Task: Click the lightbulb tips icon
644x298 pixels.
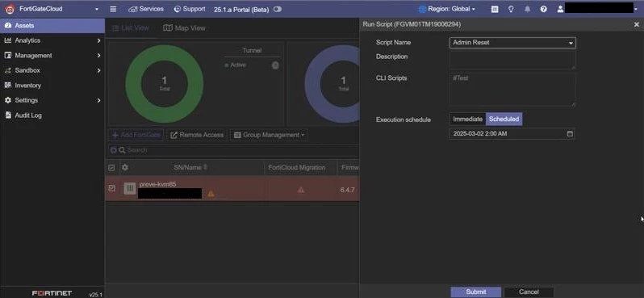Action: (511, 9)
